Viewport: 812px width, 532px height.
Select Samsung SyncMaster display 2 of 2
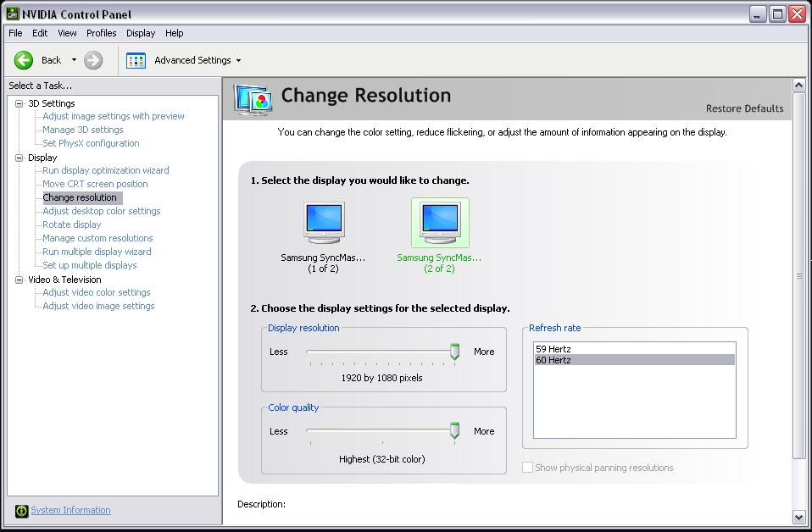[x=440, y=236]
